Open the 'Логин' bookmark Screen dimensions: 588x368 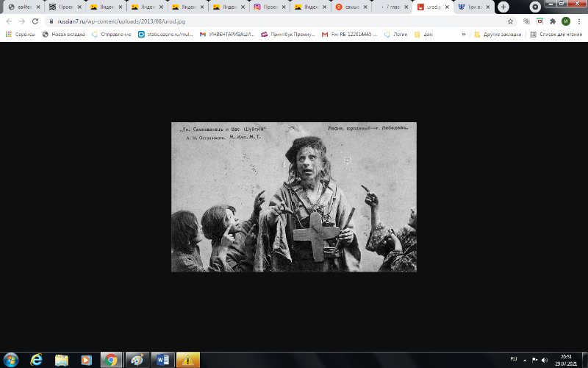(x=396, y=34)
